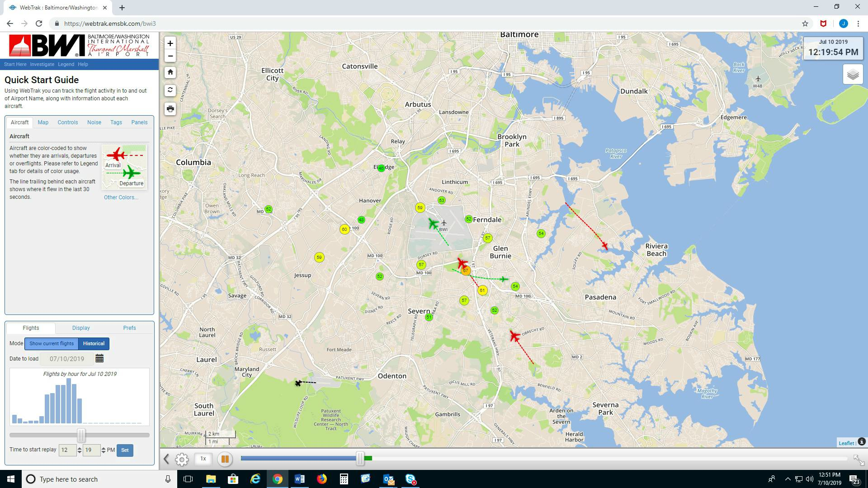Pause the flight replay
Screen dimensions: 868x488
click(x=225, y=459)
